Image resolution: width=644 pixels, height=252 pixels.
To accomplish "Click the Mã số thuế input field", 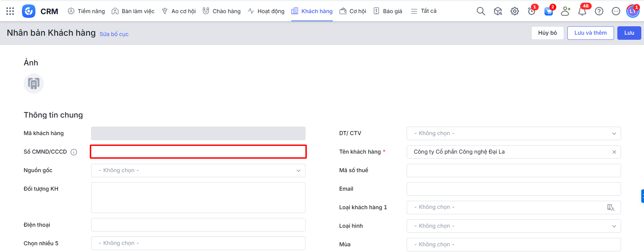I will coord(513,170).
